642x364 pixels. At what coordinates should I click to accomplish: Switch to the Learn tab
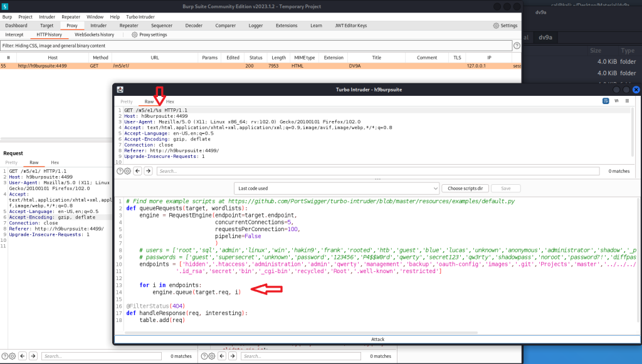click(316, 25)
